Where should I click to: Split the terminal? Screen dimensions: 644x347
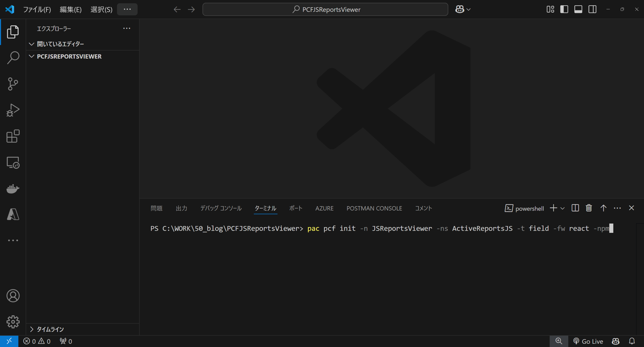[x=575, y=208]
